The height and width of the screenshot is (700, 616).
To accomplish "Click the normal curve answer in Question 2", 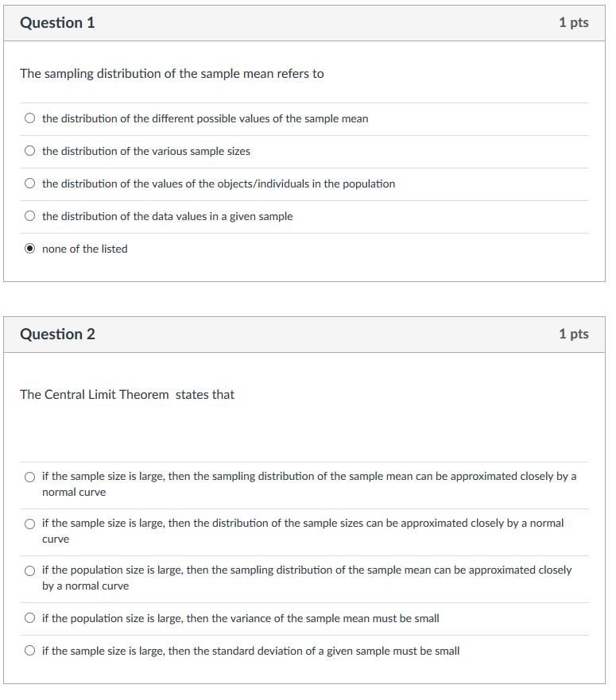I will point(310,485).
